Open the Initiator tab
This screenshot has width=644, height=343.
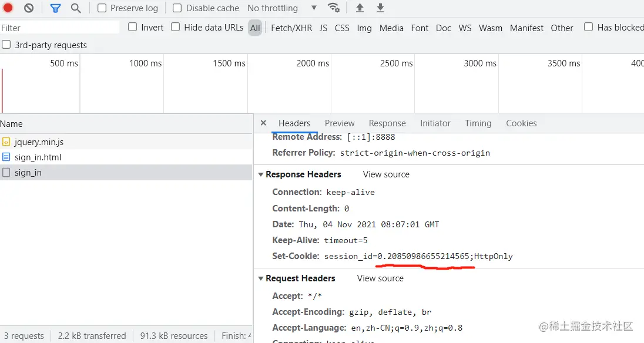pyautogui.click(x=435, y=123)
